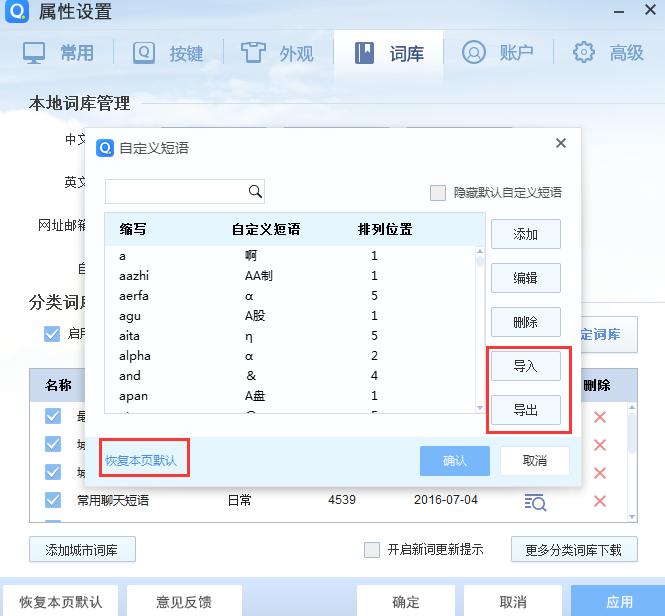
Task: Click 确定 at the window bottom
Action: (406, 601)
